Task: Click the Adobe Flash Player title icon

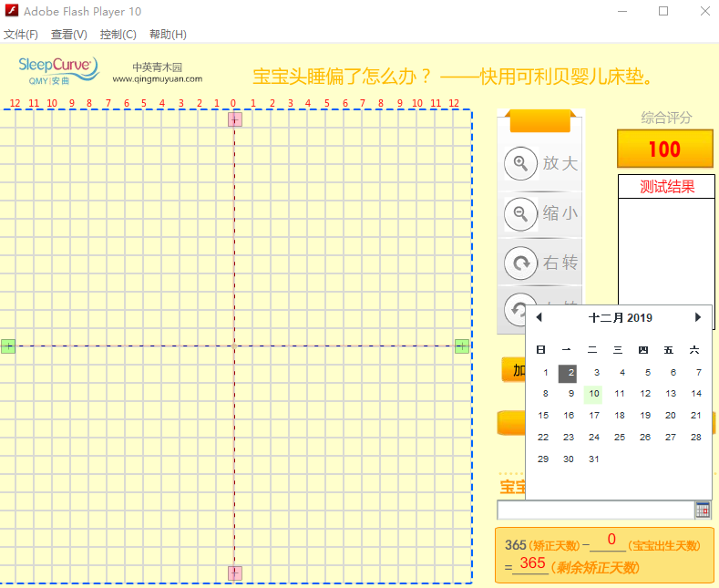Action: [12, 11]
